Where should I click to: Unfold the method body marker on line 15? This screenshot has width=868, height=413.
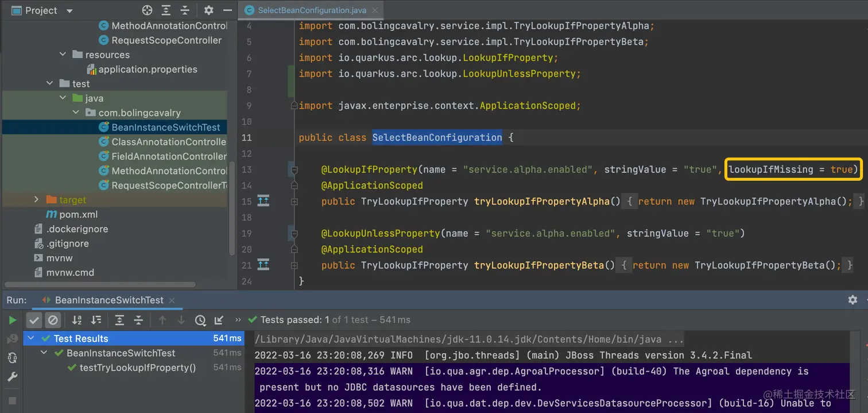tap(294, 202)
